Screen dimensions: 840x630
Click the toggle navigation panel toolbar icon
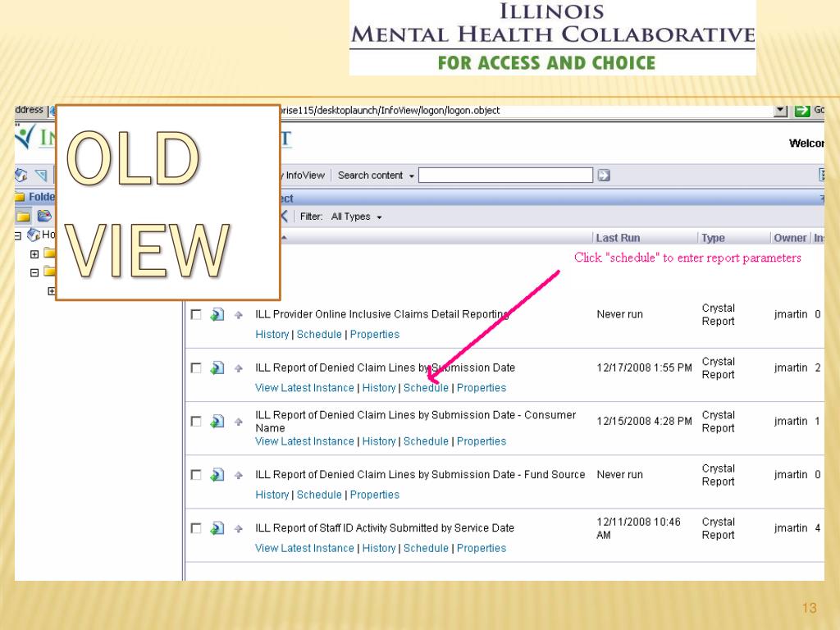[x=41, y=176]
